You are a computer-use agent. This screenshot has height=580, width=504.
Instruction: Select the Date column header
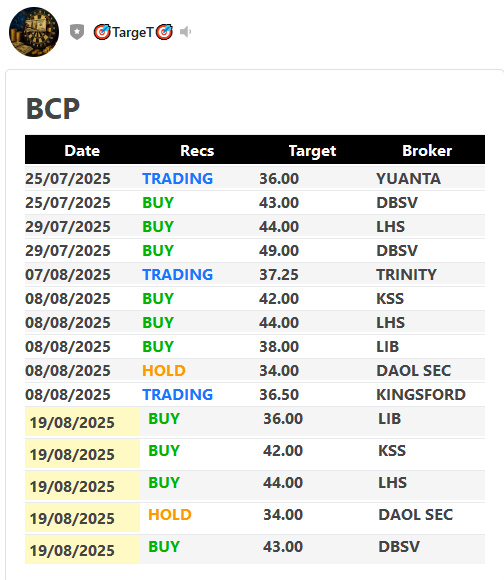(x=82, y=151)
